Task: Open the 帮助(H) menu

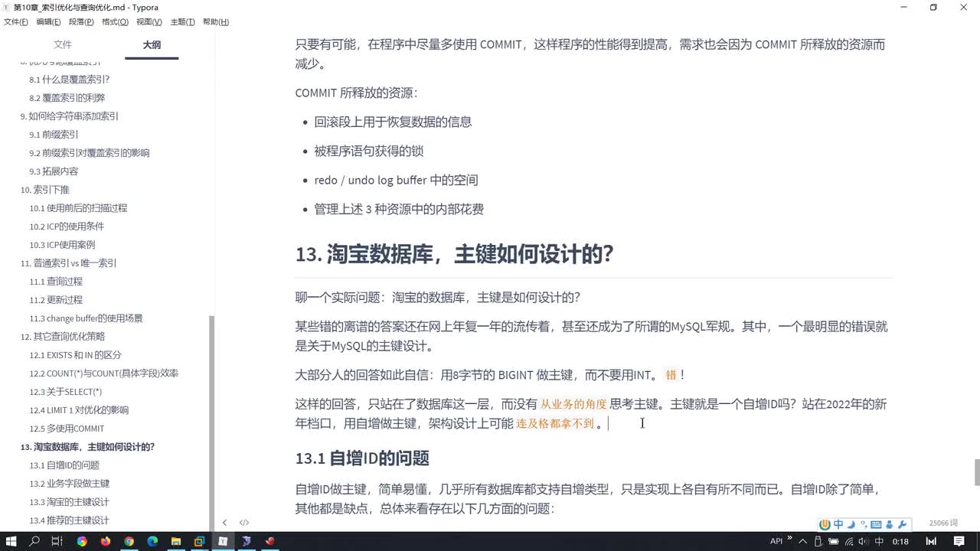Action: (x=216, y=22)
